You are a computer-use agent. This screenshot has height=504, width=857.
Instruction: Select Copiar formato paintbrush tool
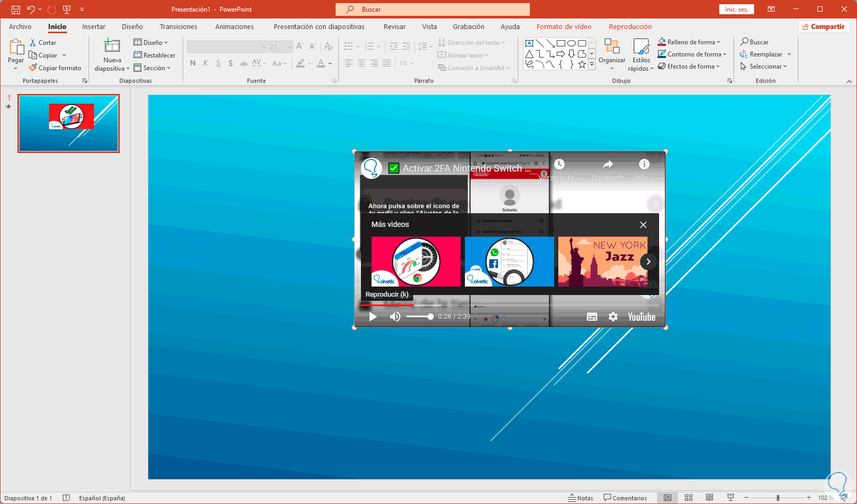55,68
